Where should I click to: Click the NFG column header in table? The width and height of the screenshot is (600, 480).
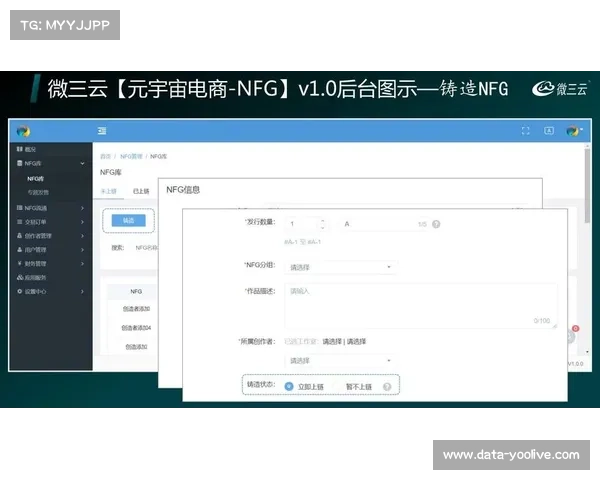coord(136,291)
